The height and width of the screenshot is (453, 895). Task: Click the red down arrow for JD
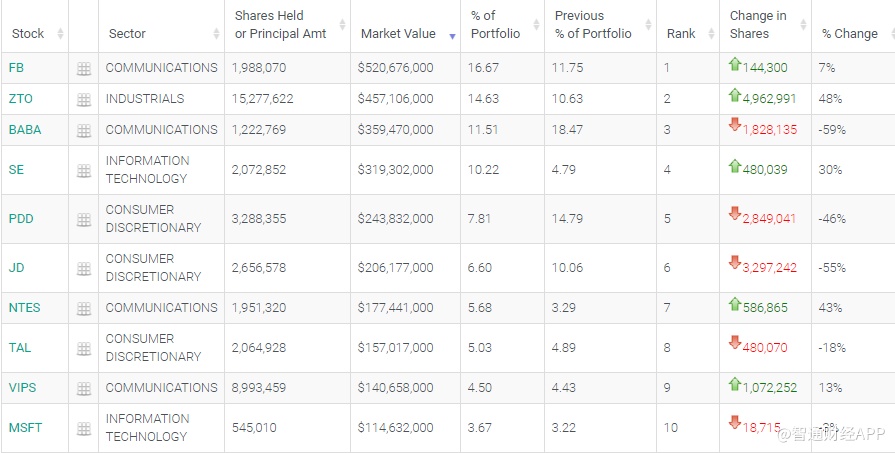tap(735, 263)
